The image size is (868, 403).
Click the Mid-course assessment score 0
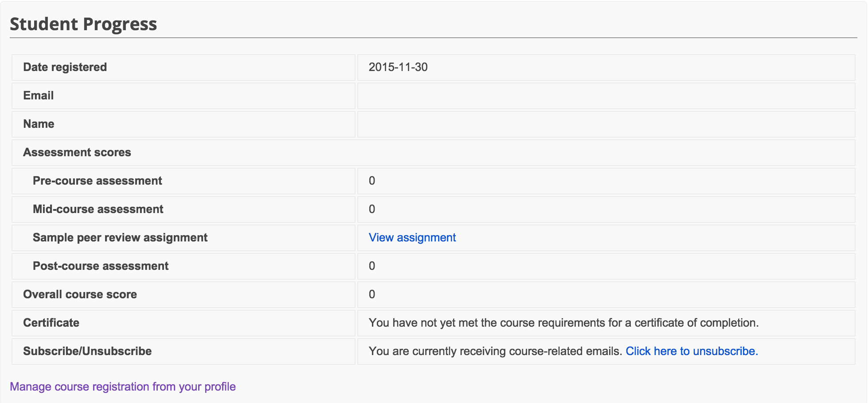click(372, 209)
